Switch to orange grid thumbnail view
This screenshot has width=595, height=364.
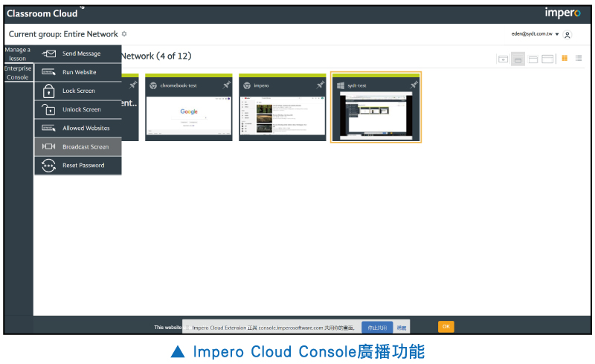tap(565, 58)
